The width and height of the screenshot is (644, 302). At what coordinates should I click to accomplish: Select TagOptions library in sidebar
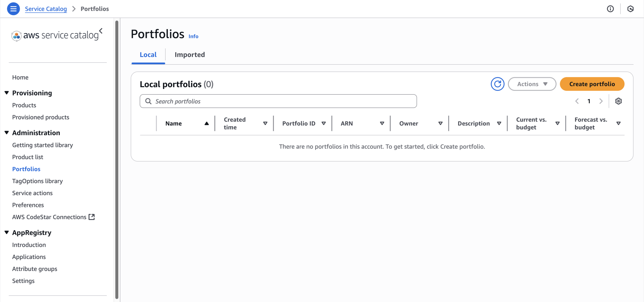(x=37, y=181)
